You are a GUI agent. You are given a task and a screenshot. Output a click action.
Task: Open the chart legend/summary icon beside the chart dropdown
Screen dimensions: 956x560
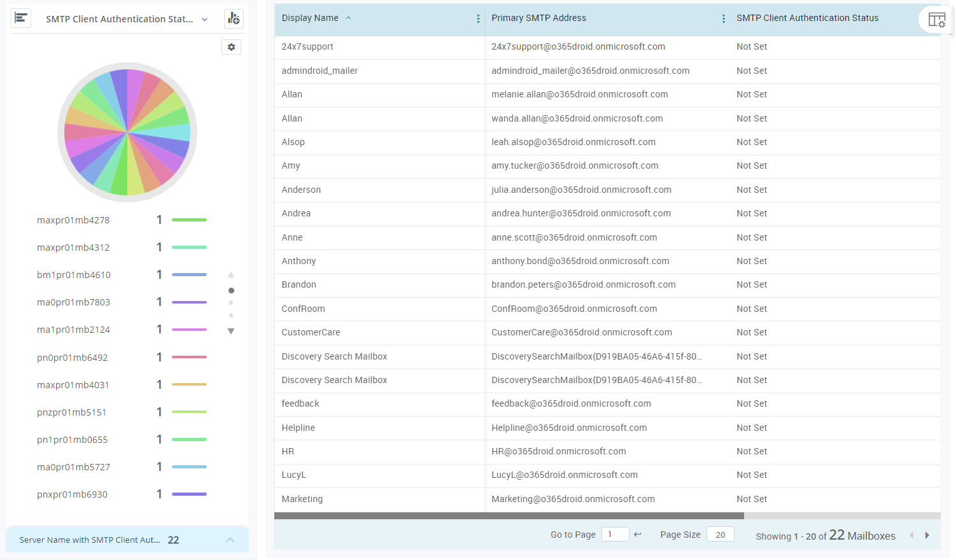pos(21,18)
